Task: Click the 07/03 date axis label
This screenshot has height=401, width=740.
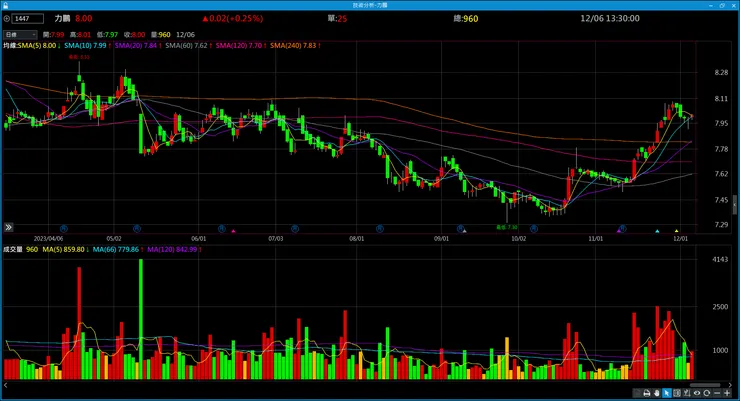Action: [276, 239]
